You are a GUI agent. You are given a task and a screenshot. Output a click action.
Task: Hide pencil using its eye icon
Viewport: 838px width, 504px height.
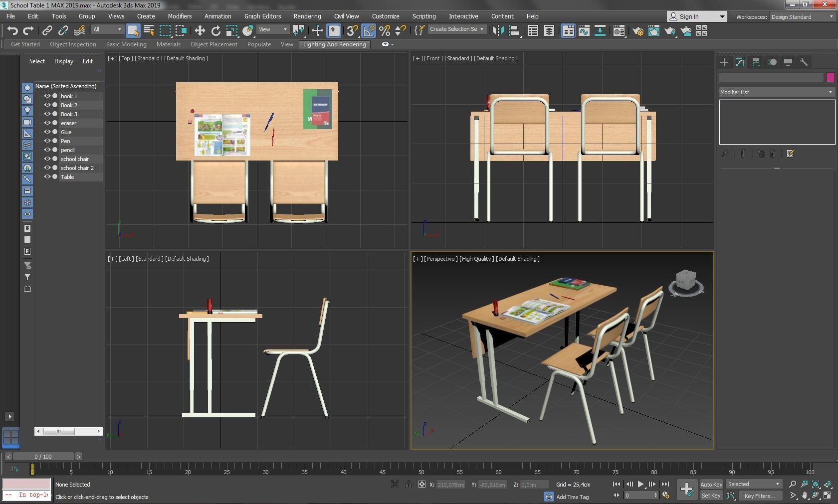(47, 150)
